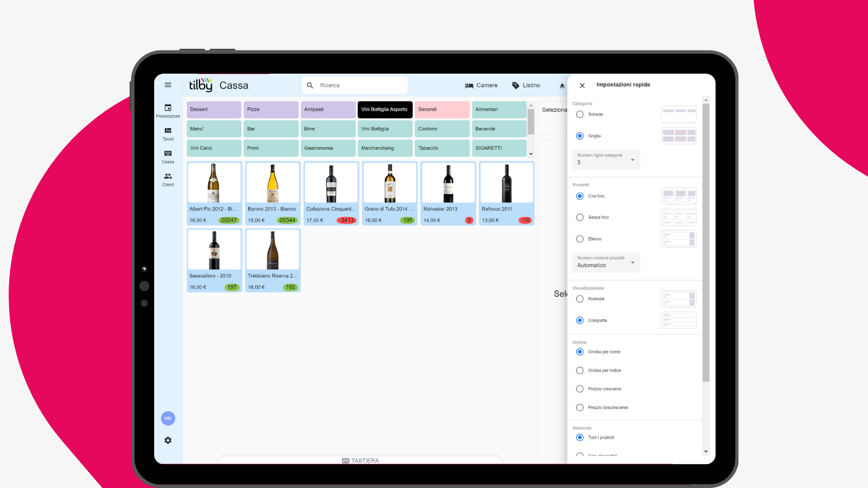Click category list scroll down arrow

(531, 154)
